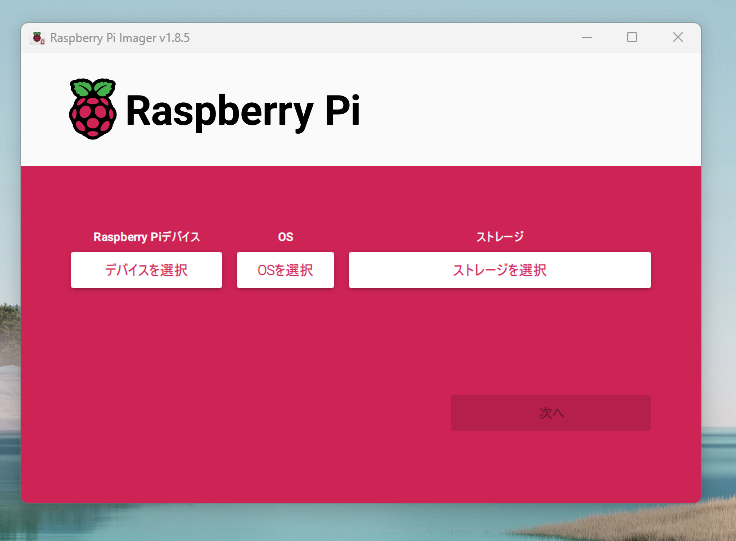The width and height of the screenshot is (736, 541).
Task: Click the Raspberry Pi Imager v1.8.5 title text
Action: click(120, 38)
